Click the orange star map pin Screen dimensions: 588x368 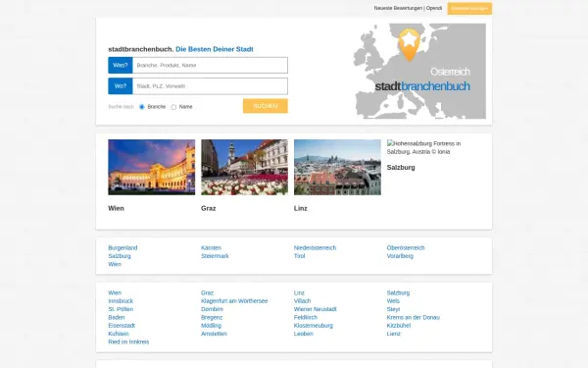409,44
